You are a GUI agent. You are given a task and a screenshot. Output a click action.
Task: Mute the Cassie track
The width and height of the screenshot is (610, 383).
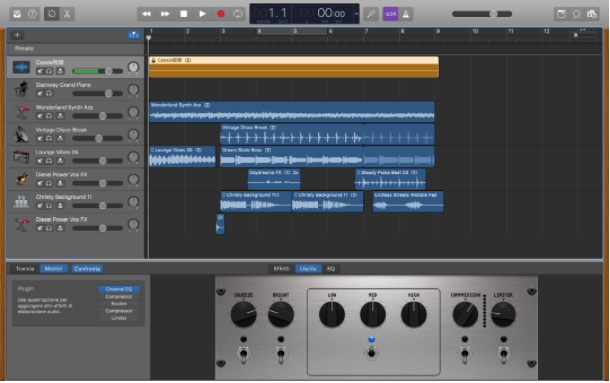(x=40, y=71)
